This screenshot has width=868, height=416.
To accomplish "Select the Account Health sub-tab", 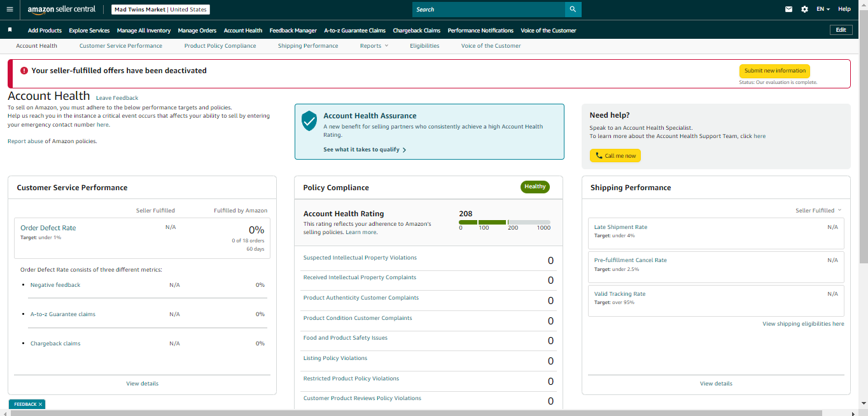I will click(x=37, y=46).
